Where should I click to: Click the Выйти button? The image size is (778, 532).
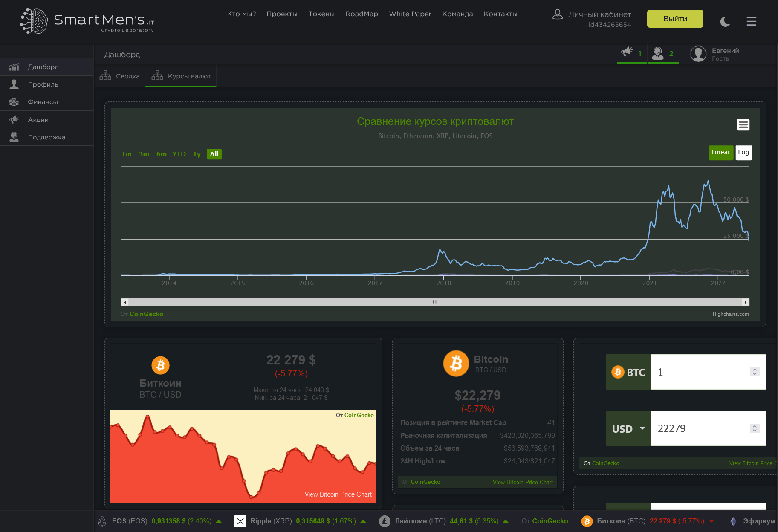pyautogui.click(x=675, y=19)
